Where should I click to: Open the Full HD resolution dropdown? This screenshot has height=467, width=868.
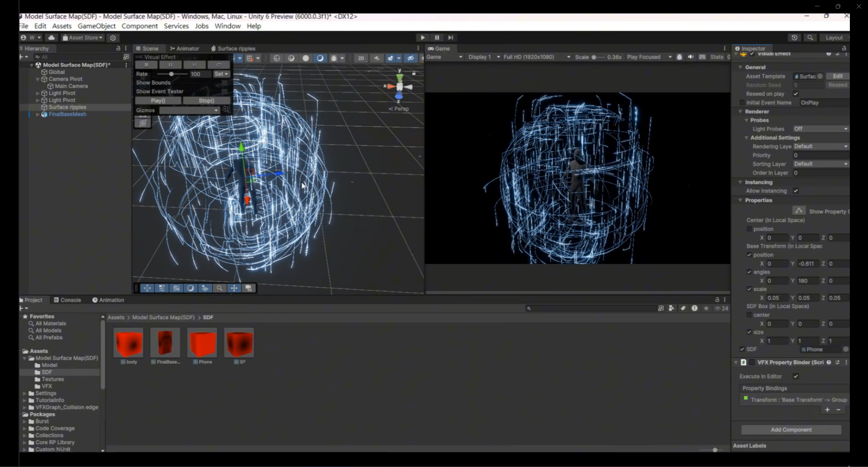[x=537, y=57]
